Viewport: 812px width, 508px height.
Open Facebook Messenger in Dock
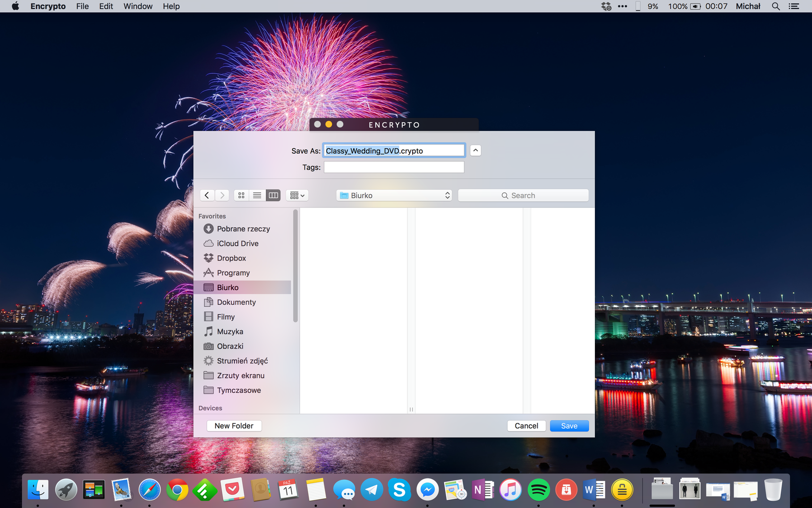coord(427,490)
